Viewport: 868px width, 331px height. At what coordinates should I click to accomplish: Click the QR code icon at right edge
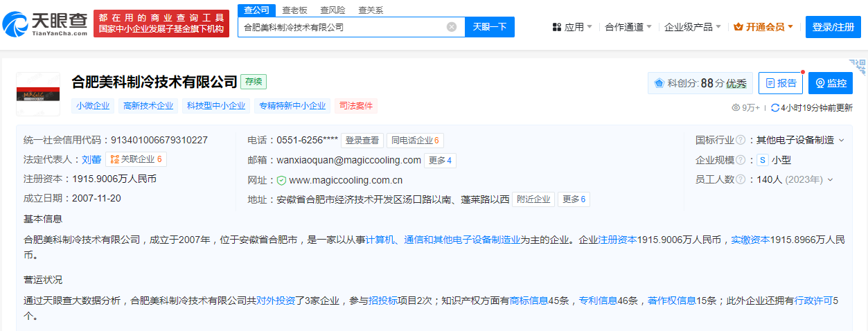pos(860,67)
